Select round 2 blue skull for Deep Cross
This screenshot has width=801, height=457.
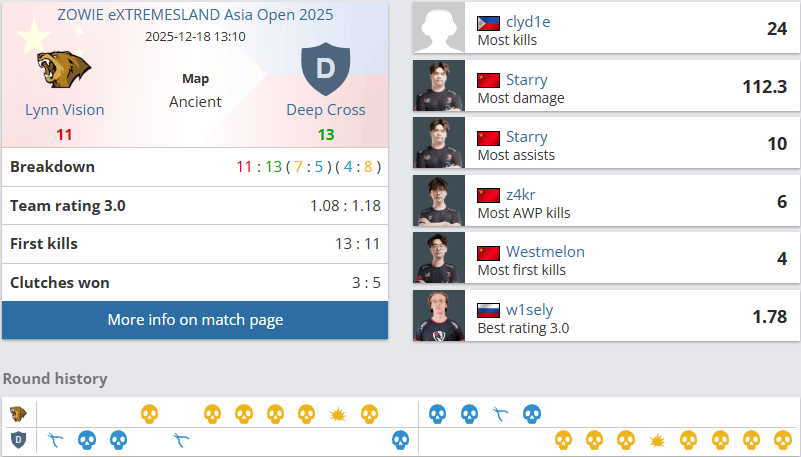87,440
